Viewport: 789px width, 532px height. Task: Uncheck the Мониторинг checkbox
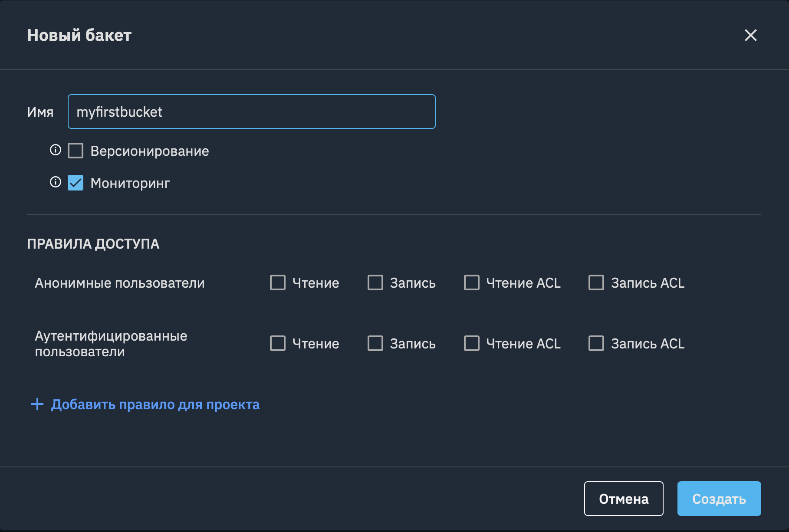(x=76, y=183)
